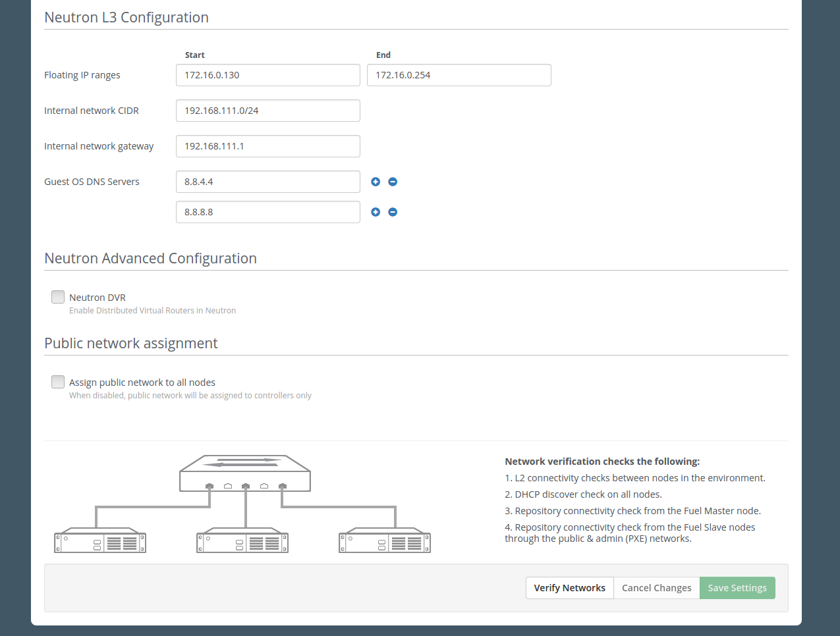Check Assign public network to all nodes
Screen dimensions: 840x636
[x=58, y=382]
